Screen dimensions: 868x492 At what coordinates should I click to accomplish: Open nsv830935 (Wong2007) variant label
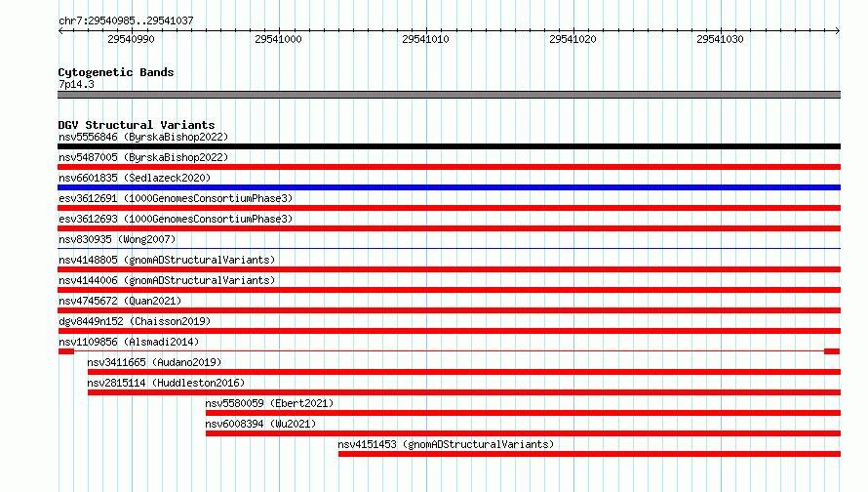tap(117, 239)
